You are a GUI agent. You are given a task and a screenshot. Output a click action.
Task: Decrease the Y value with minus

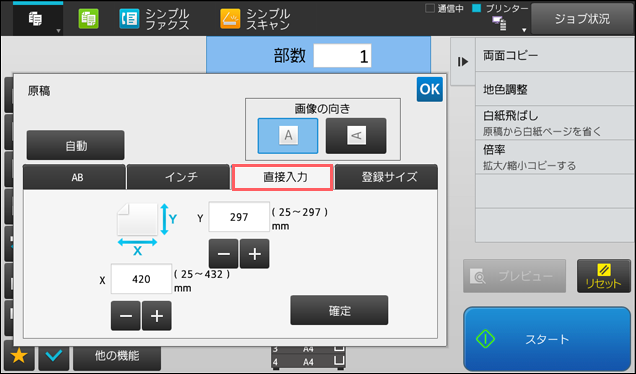223,254
